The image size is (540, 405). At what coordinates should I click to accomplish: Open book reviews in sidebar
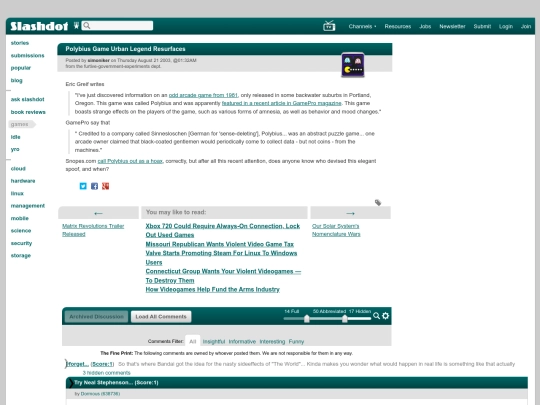[28, 112]
